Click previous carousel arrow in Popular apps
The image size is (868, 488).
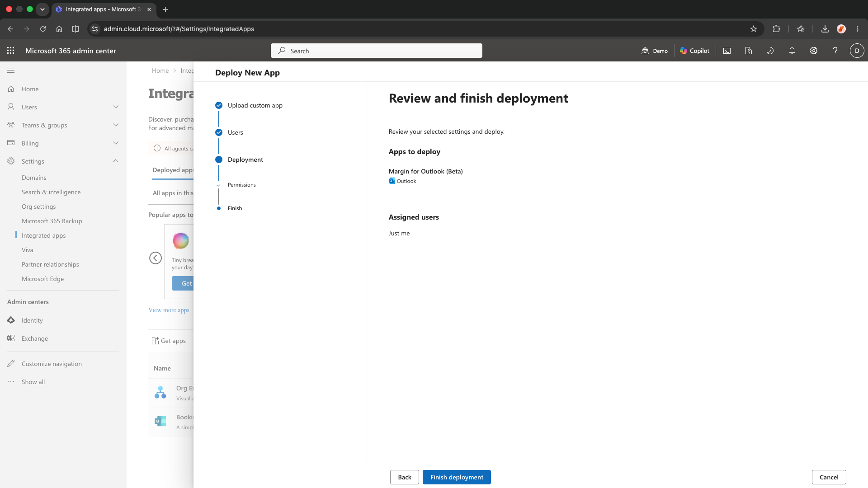point(156,258)
